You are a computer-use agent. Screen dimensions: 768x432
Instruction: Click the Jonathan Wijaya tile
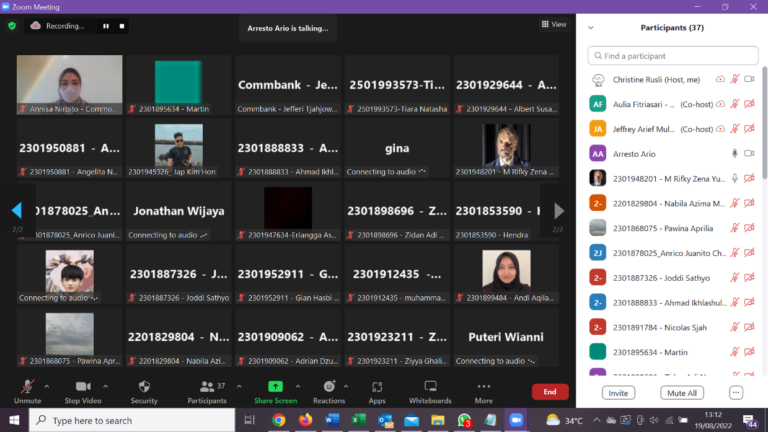coord(179,211)
